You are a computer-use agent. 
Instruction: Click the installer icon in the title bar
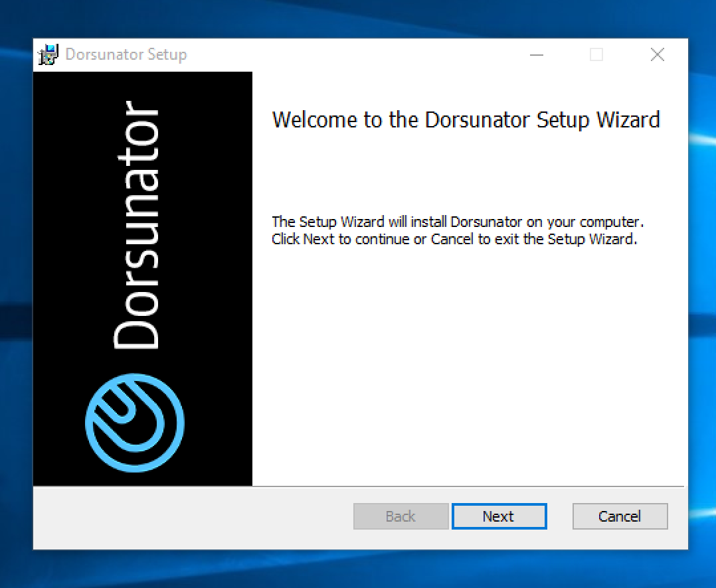click(x=48, y=54)
